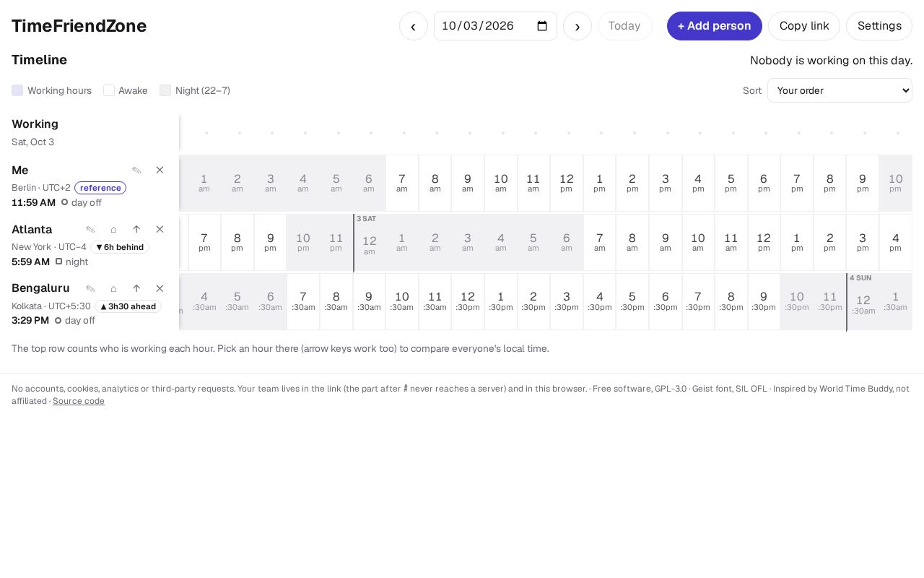Screen dimensions: 924x578
Task: Select the 12:30am cell in Bengaluru row
Action: tap(863, 303)
